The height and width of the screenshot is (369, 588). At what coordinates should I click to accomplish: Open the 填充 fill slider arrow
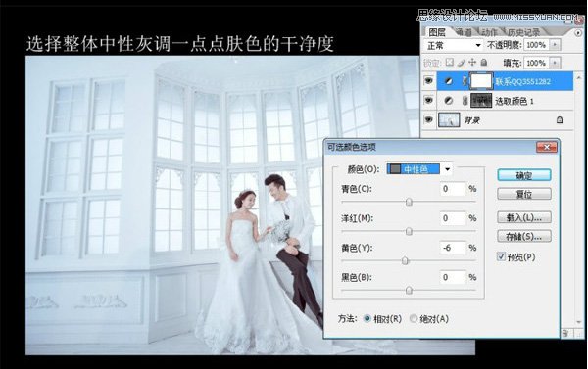555,63
